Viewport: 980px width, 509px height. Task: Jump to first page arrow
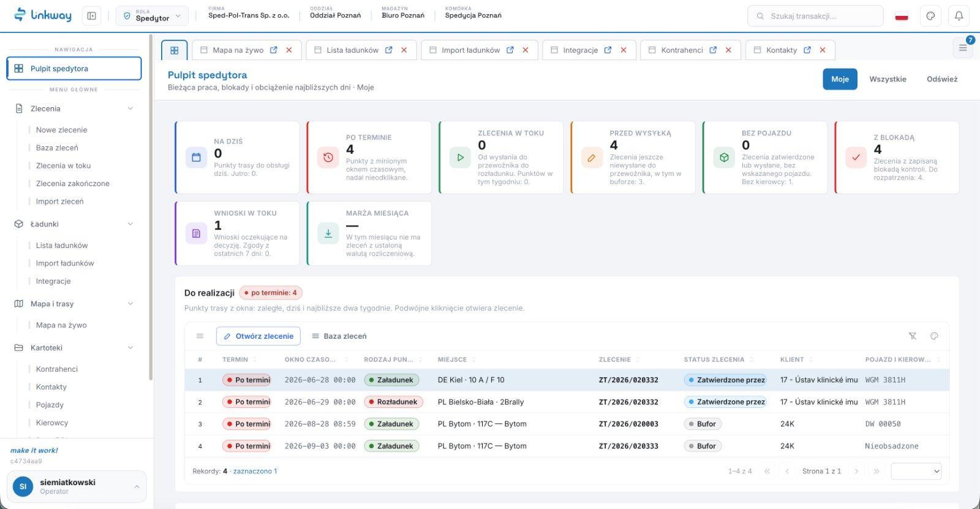click(767, 471)
